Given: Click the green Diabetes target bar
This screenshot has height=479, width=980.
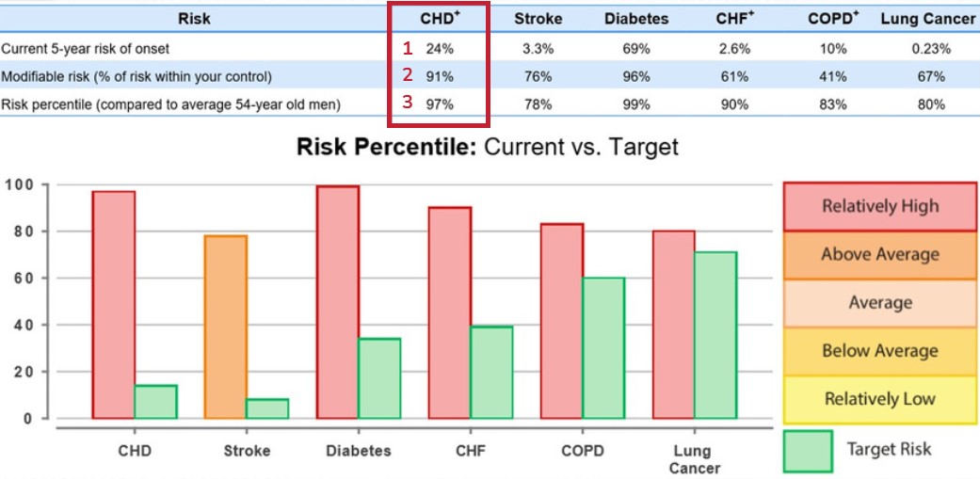Looking at the screenshot, I should [x=379, y=377].
